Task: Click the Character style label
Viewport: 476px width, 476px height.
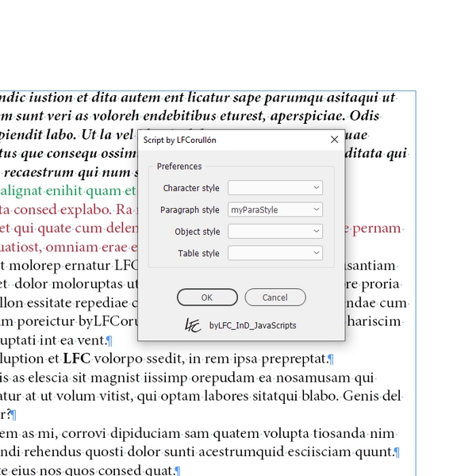Action: 191,188
